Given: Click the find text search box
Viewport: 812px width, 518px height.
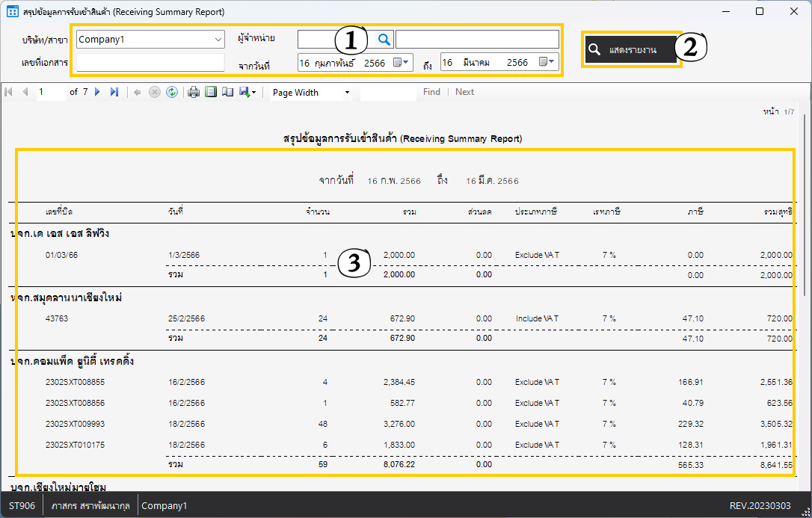Looking at the screenshot, I should tap(387, 92).
